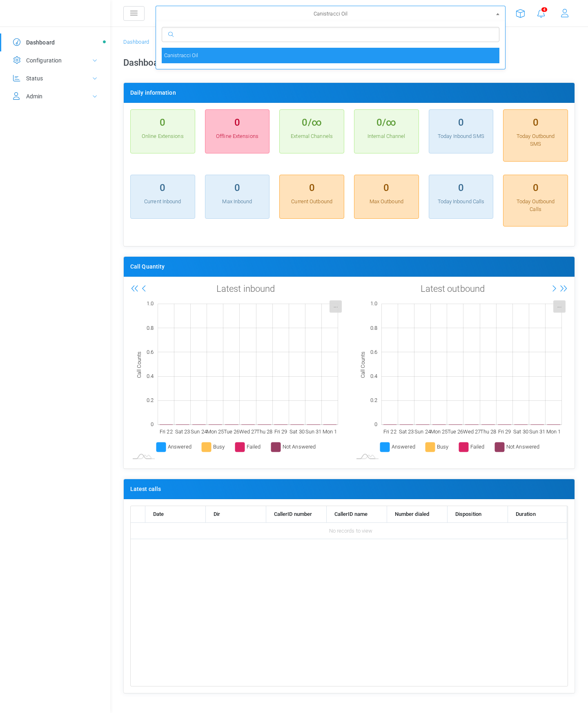Click the Latest calls panel header
The height and width of the screenshot is (713, 588).
(349, 489)
